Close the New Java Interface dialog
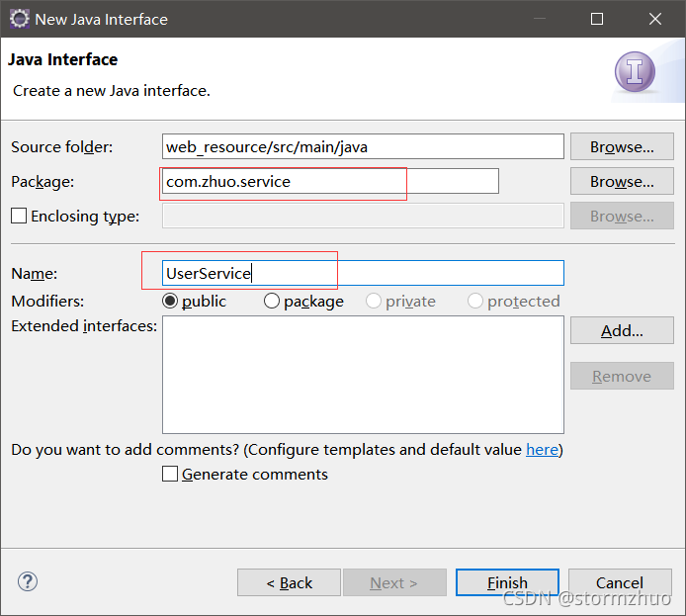Viewport: 686px width, 616px height. 655,19
